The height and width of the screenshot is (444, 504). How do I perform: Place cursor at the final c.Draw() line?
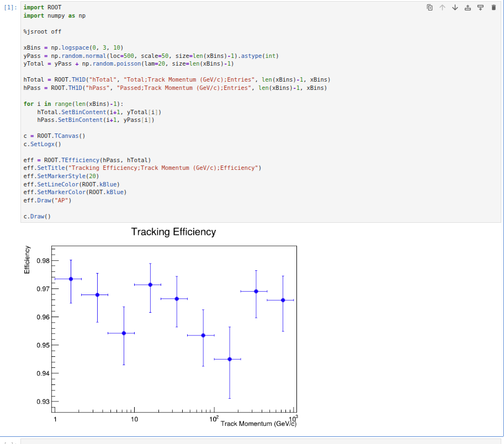point(36,216)
